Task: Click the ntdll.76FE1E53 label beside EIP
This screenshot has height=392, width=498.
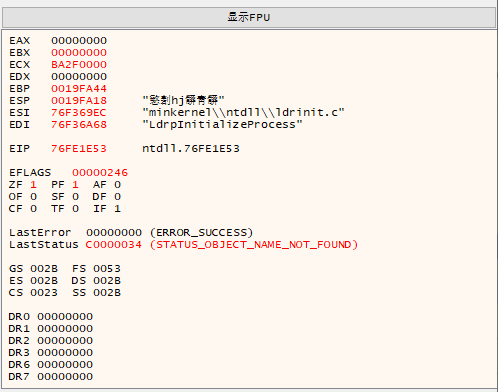Action: [x=191, y=149]
